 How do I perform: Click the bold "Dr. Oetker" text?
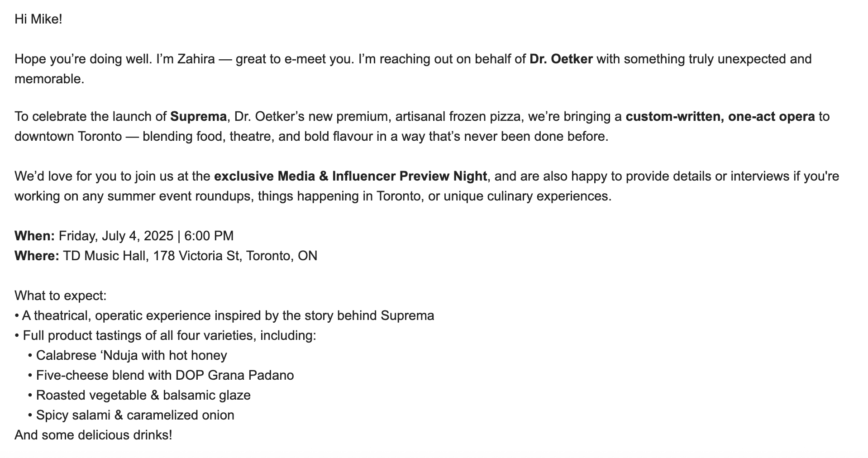tap(561, 59)
